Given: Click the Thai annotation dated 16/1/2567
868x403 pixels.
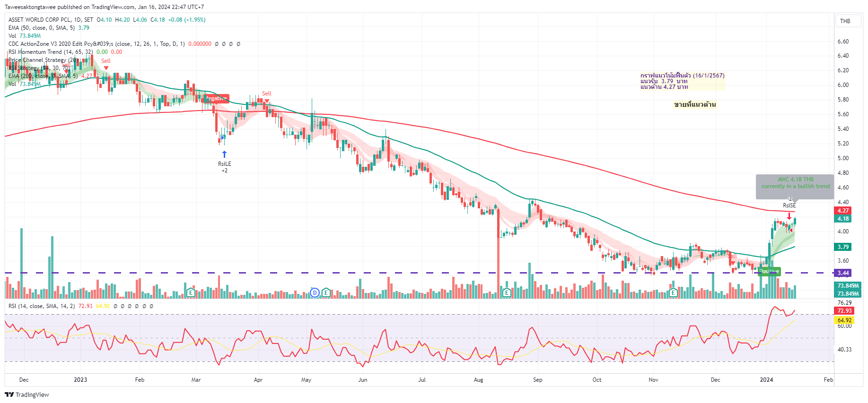Looking at the screenshot, I should click(x=683, y=76).
